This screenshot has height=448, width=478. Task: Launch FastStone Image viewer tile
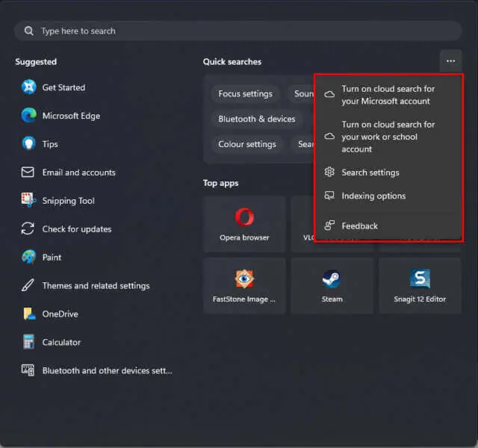coord(244,285)
